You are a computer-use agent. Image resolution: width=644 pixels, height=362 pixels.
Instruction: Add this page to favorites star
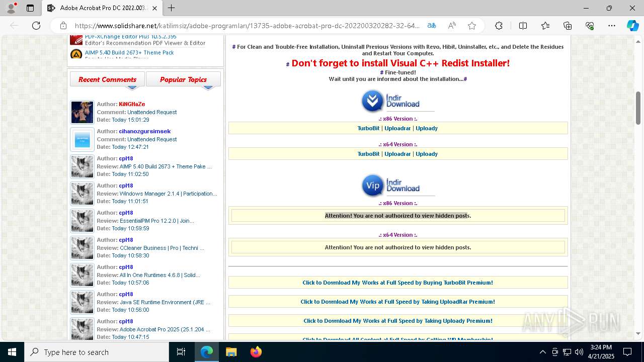(x=472, y=26)
